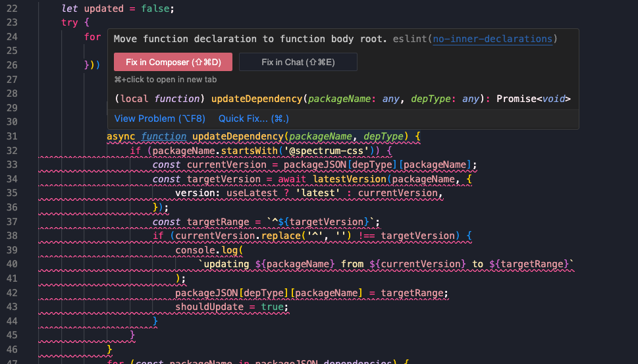This screenshot has height=364, width=638.
Task: Click the try keyword on line 23
Action: point(70,22)
